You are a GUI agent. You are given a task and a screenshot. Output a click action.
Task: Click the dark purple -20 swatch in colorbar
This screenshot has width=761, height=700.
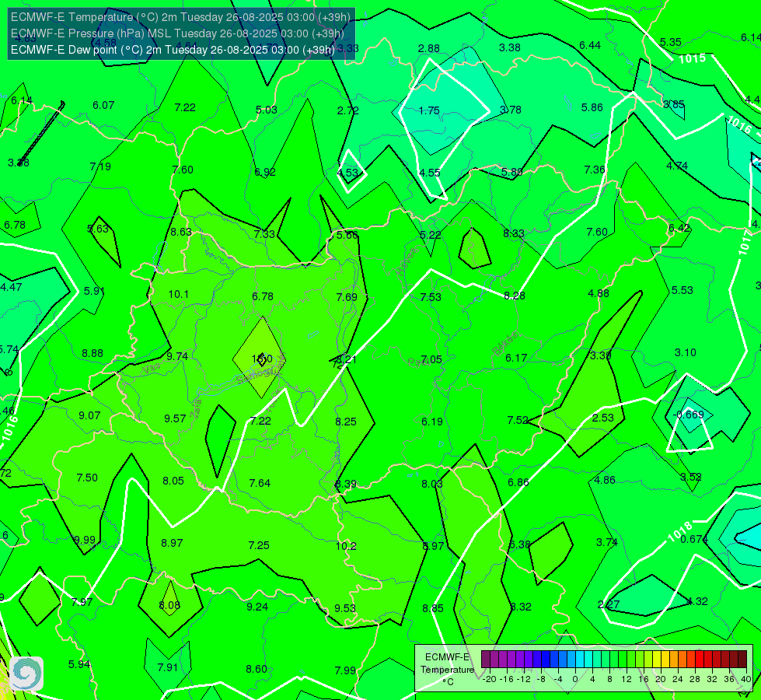485,660
